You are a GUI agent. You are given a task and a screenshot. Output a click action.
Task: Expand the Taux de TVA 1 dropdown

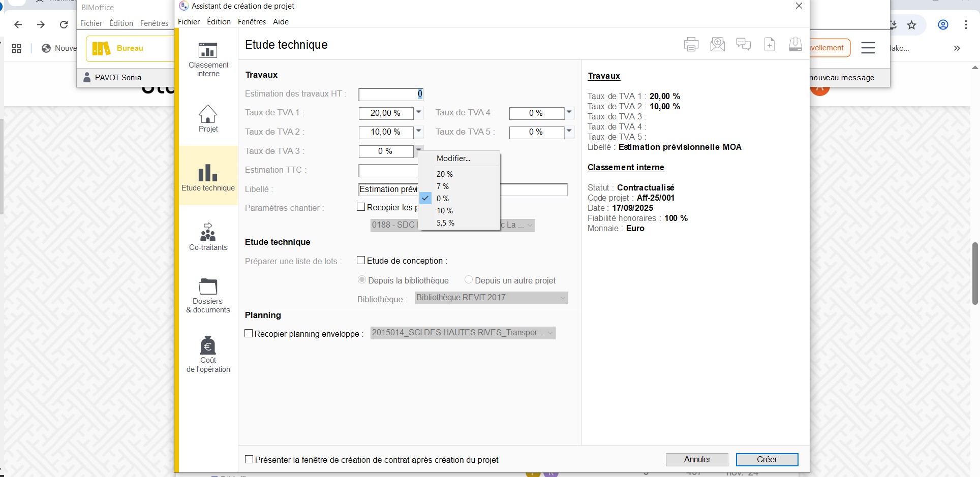click(419, 112)
